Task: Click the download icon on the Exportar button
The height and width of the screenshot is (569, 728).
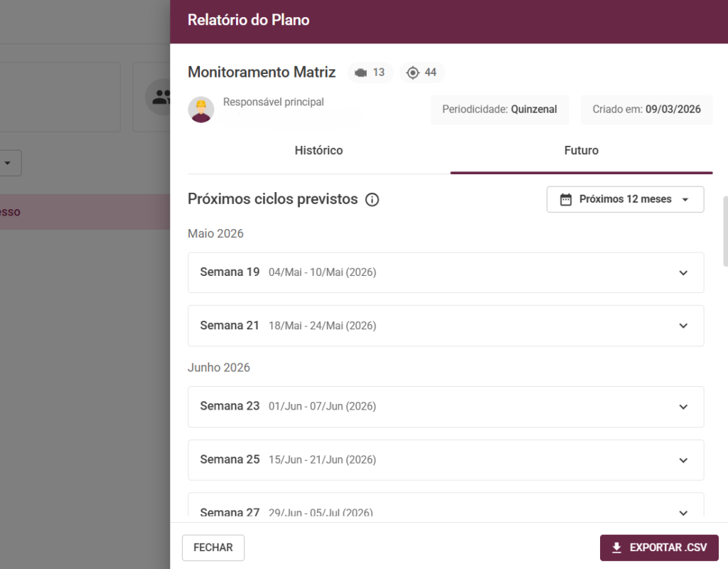Action: (x=616, y=548)
